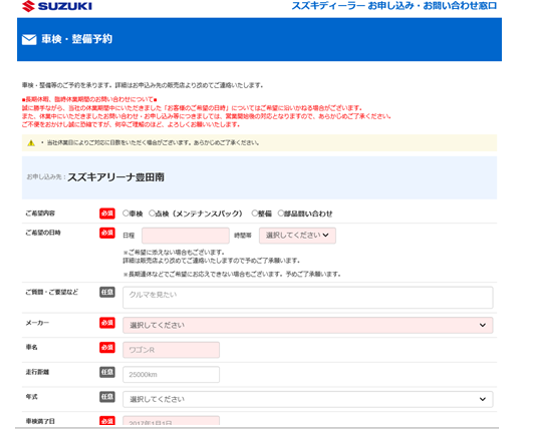Image resolution: width=548 pixels, height=431 pixels.
Task: Select the 点検（メンテナンスパック） radio option
Action: click(x=152, y=213)
